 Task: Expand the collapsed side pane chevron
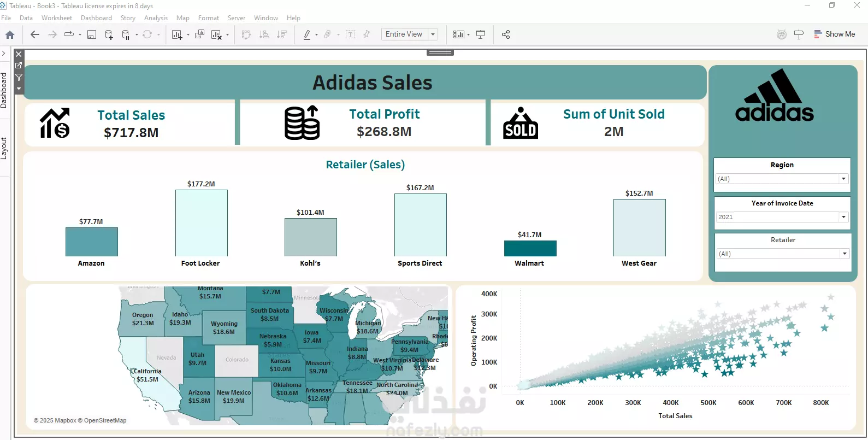click(4, 54)
